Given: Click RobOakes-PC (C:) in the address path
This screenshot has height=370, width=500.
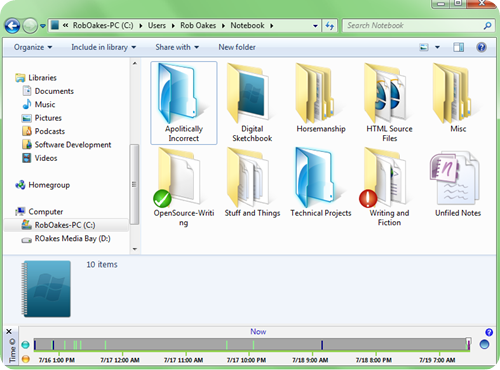Looking at the screenshot, I should click(x=103, y=26).
